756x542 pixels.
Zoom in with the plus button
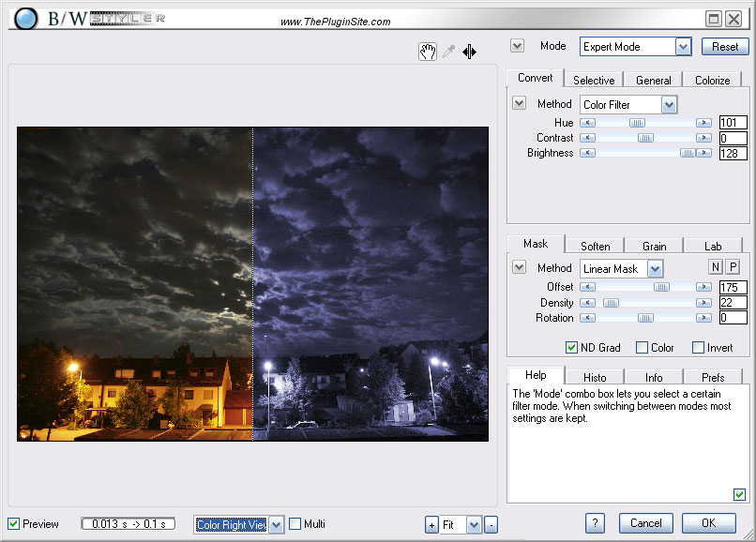431,525
